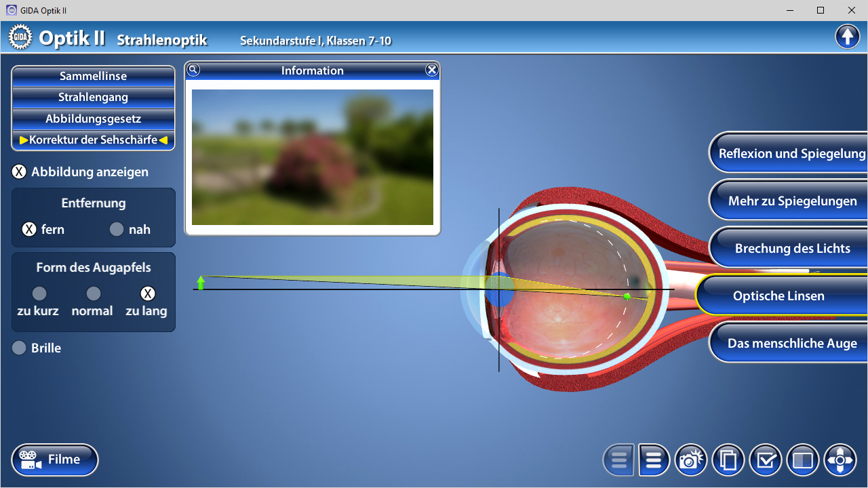Viewport: 868px width, 488px height.
Task: Click the checkmark task icon
Action: 766,461
